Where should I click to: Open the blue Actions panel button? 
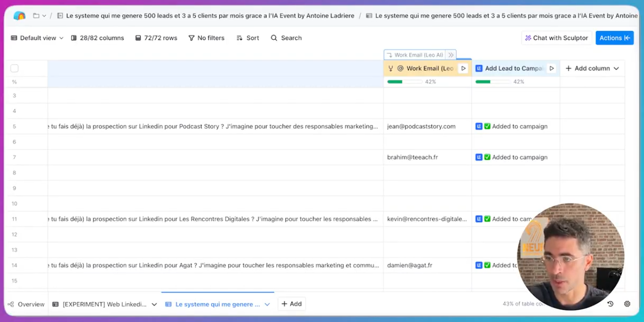click(x=615, y=38)
